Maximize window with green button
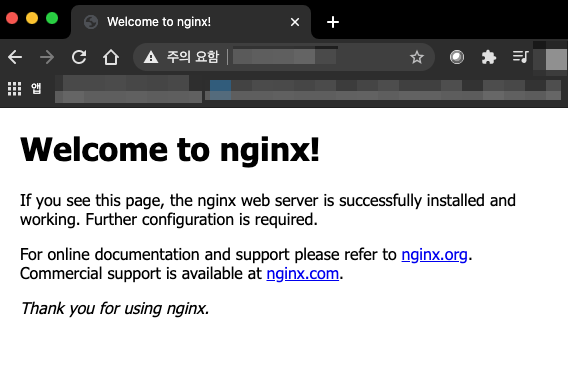This screenshot has width=568, height=385. (x=52, y=18)
